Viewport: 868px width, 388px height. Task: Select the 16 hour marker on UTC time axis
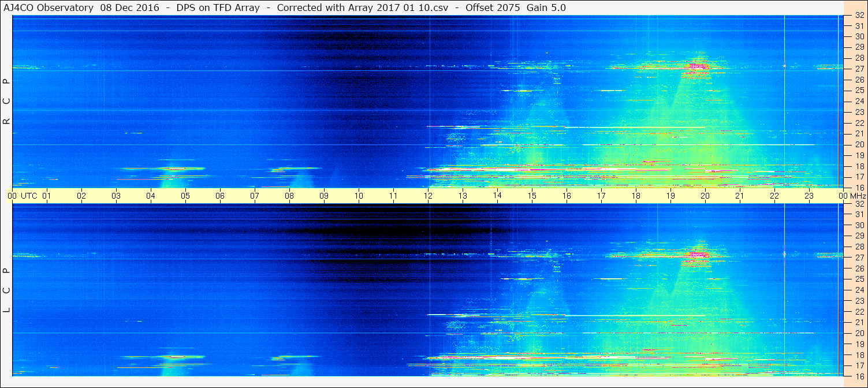567,196
